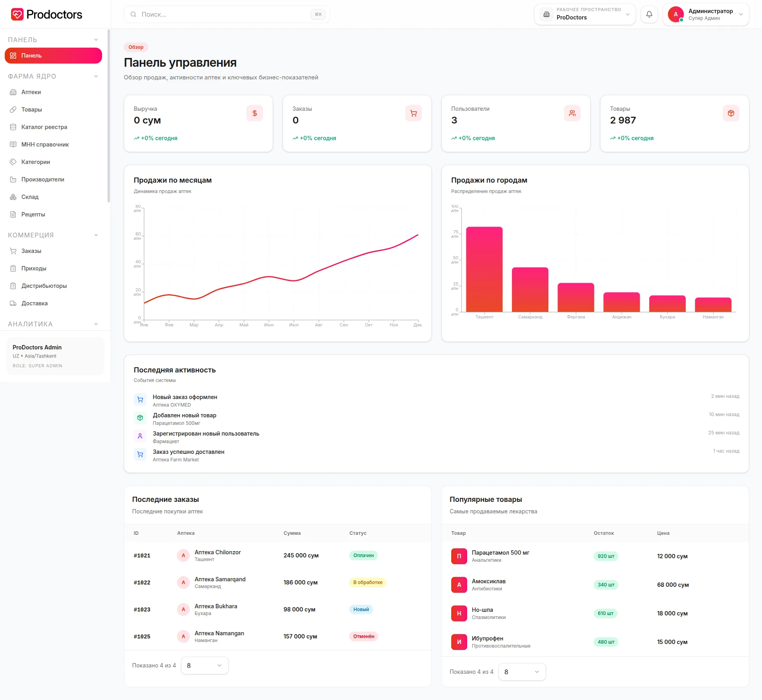Go to Производители page
The width and height of the screenshot is (762, 700).
tap(53, 179)
